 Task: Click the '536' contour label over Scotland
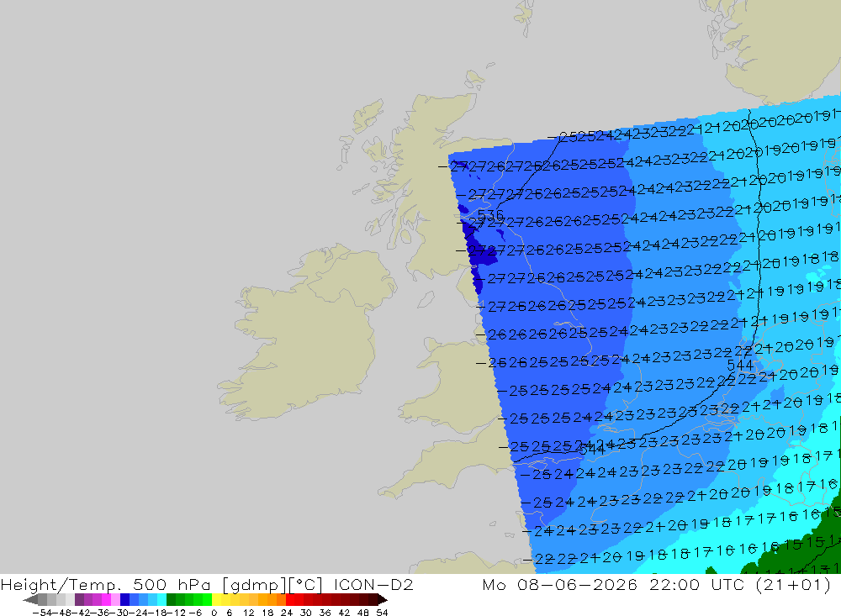[x=490, y=216]
